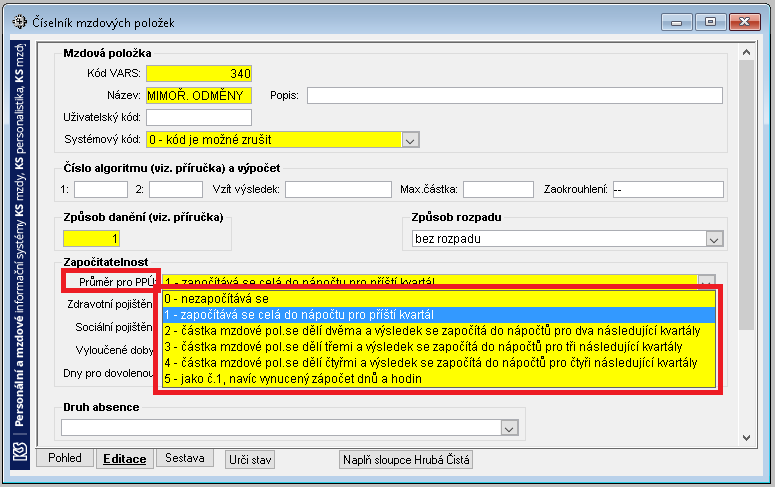Click the Zaokrouhlení field
Image resolution: width=775 pixels, height=487 pixels.
[668, 189]
